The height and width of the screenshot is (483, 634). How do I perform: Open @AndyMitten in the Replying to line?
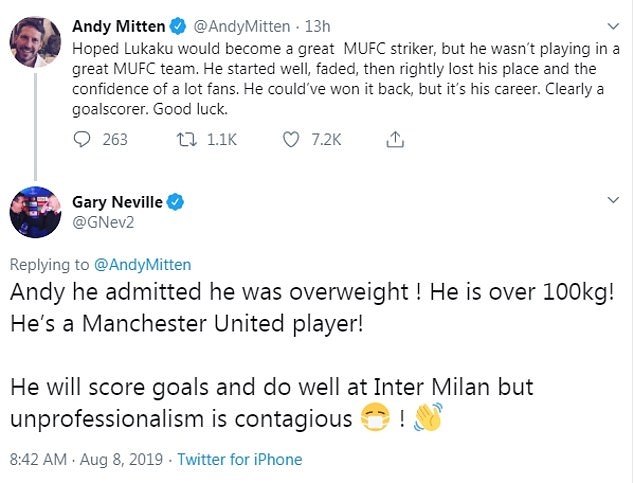coord(142,265)
